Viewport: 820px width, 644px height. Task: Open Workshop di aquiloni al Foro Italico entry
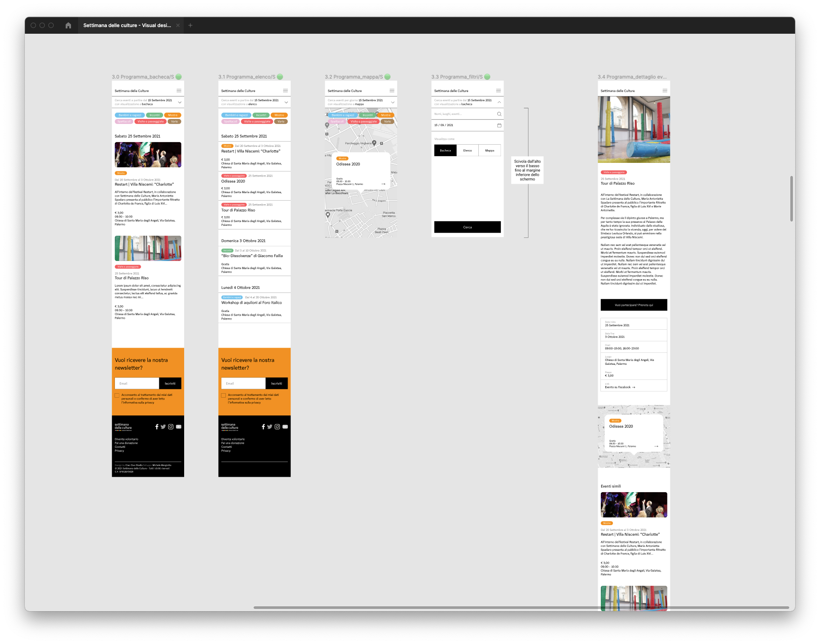(x=254, y=308)
